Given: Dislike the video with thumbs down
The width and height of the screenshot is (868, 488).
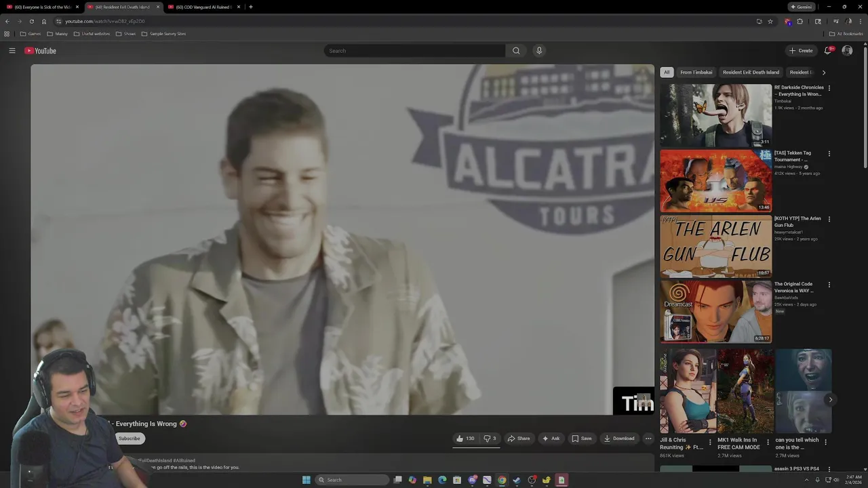Looking at the screenshot, I should click(x=490, y=439).
